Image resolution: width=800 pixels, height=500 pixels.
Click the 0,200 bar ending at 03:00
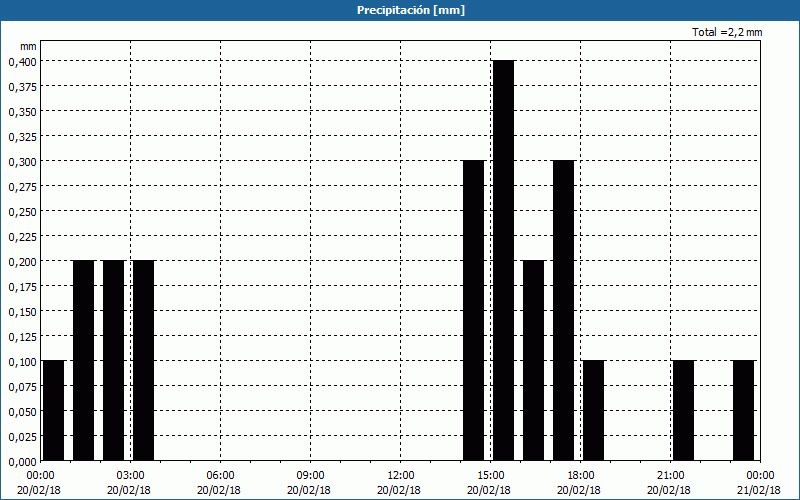114,360
